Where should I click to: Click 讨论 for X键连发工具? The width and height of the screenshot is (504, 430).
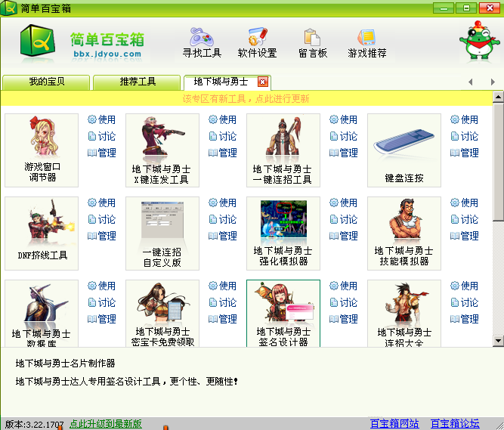click(x=222, y=136)
